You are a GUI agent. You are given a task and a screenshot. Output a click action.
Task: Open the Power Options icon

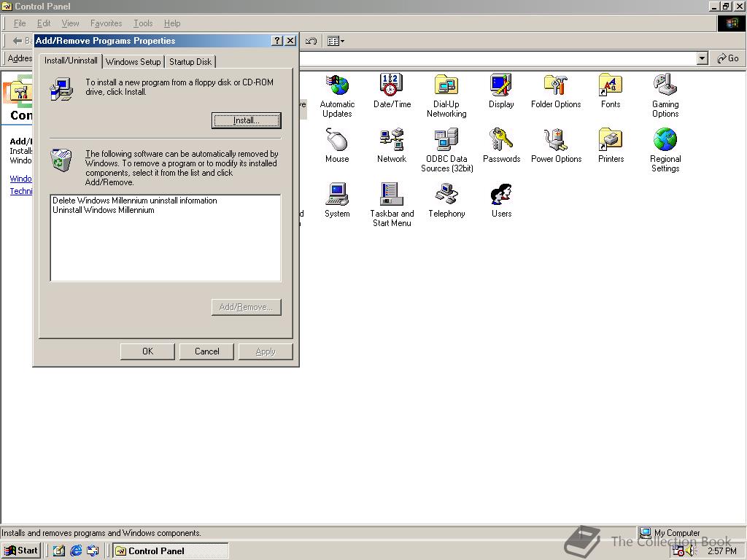tap(556, 146)
